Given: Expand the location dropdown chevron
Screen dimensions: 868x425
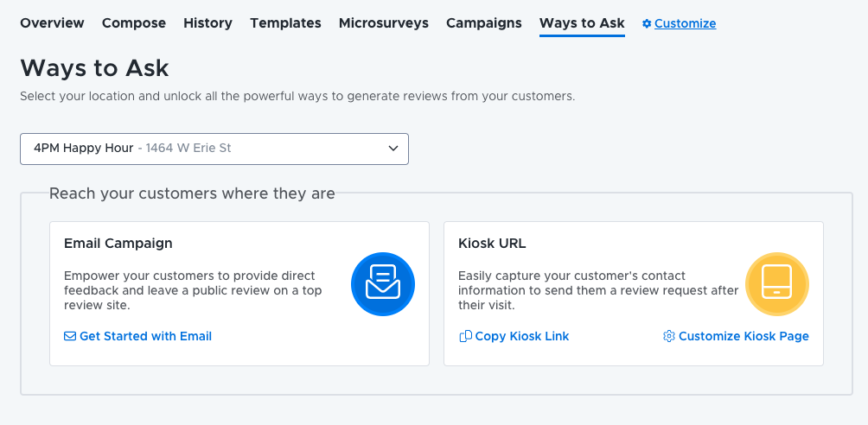Looking at the screenshot, I should tap(393, 149).
